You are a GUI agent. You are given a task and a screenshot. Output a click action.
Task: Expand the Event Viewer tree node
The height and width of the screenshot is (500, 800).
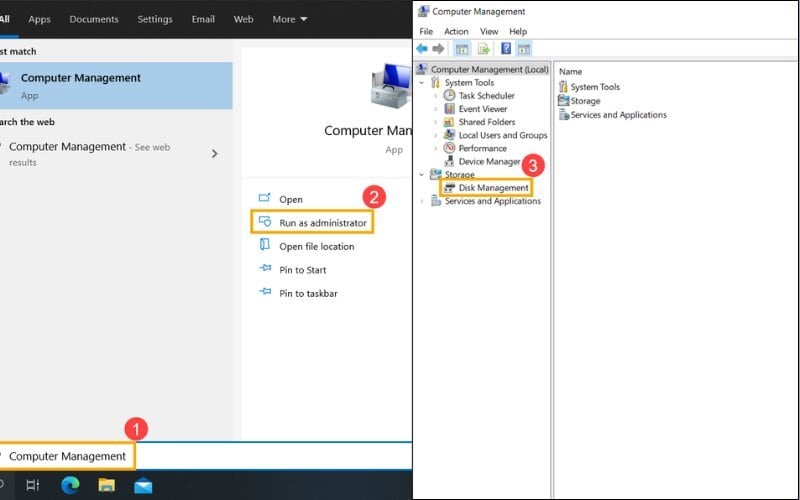(435, 109)
